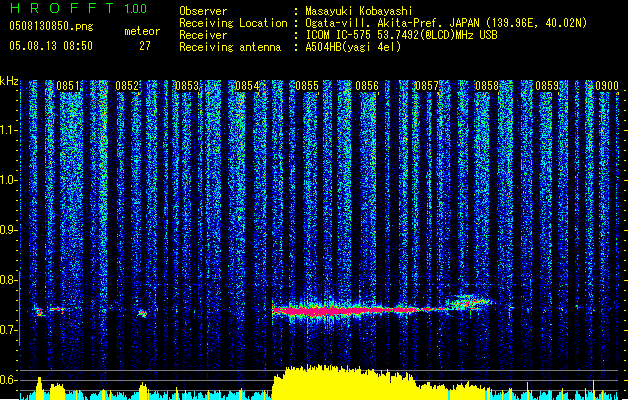Click the 1.1 frequency axis label
The height and width of the screenshot is (400, 629).
[x=9, y=130]
